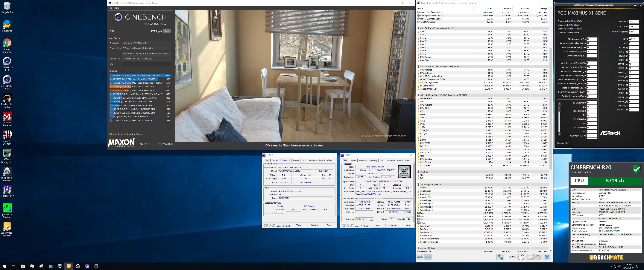Open Caches tab in right CPU-Z window
The image size is (644, 270).
point(353,160)
